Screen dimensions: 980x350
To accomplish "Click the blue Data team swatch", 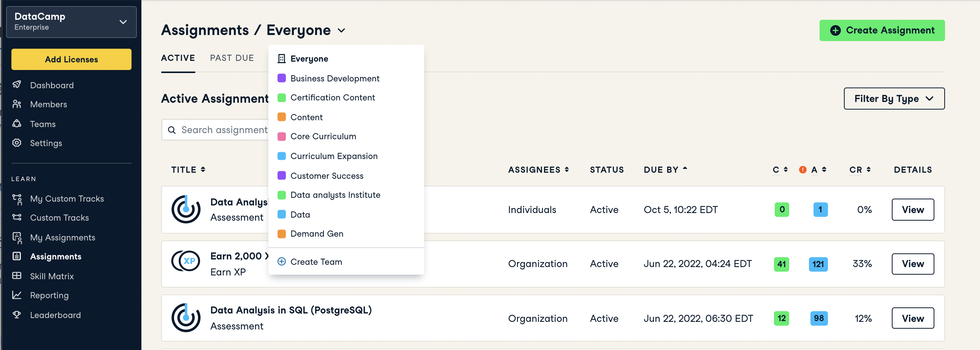I will tap(282, 215).
